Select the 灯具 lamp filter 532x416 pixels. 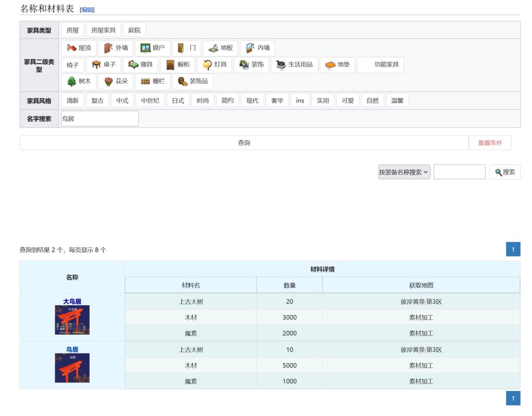coord(214,64)
